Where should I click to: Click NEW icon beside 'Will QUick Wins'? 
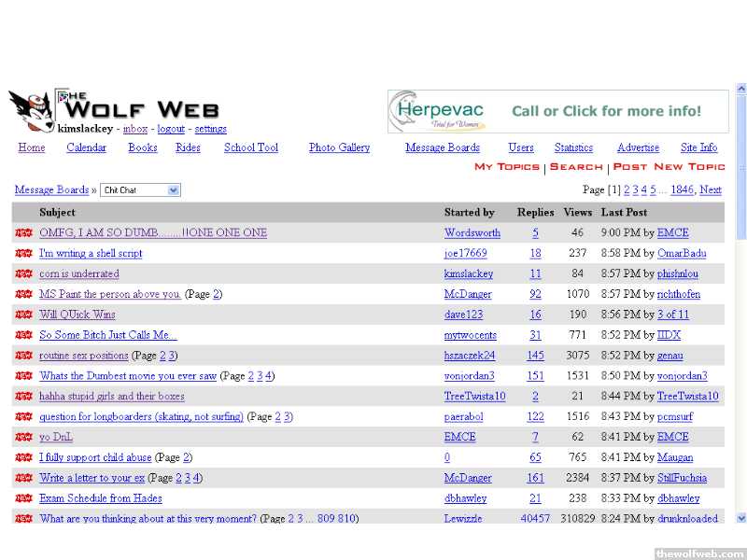[x=23, y=315]
